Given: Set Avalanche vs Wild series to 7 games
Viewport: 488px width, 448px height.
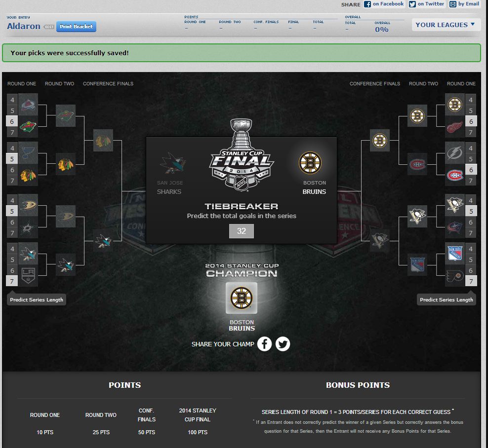Looking at the screenshot, I should (x=12, y=132).
